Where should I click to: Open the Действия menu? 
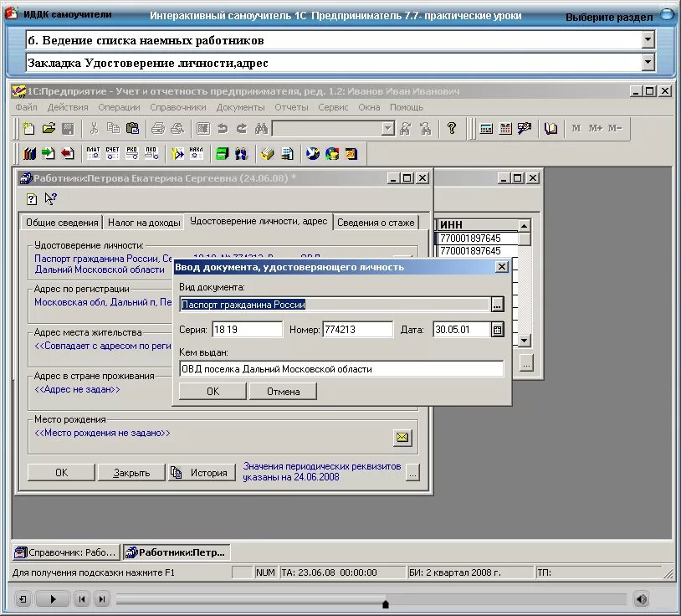tap(68, 107)
